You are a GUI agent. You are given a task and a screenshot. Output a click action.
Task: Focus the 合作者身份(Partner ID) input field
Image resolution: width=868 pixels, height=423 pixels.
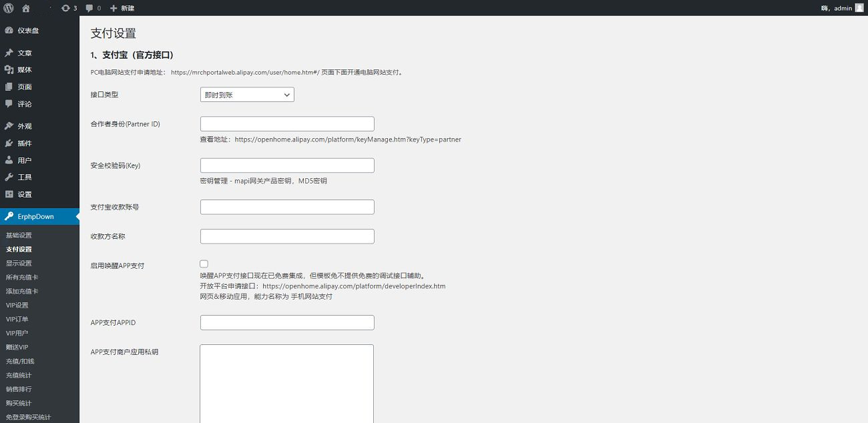[287, 124]
